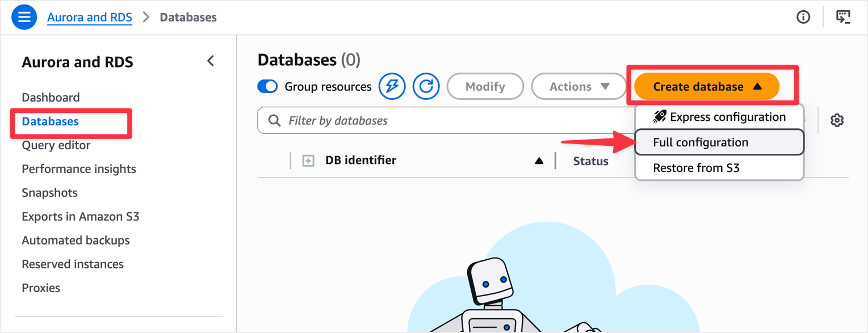Refresh the databases list
The width and height of the screenshot is (868, 333).
[x=426, y=86]
